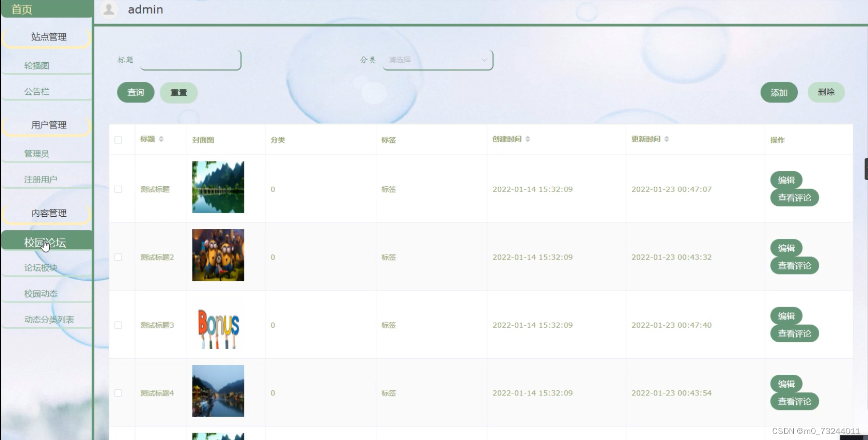This screenshot has width=868, height=440.
Task: Tick the checkbox for row 测试标题4
Action: (x=118, y=393)
